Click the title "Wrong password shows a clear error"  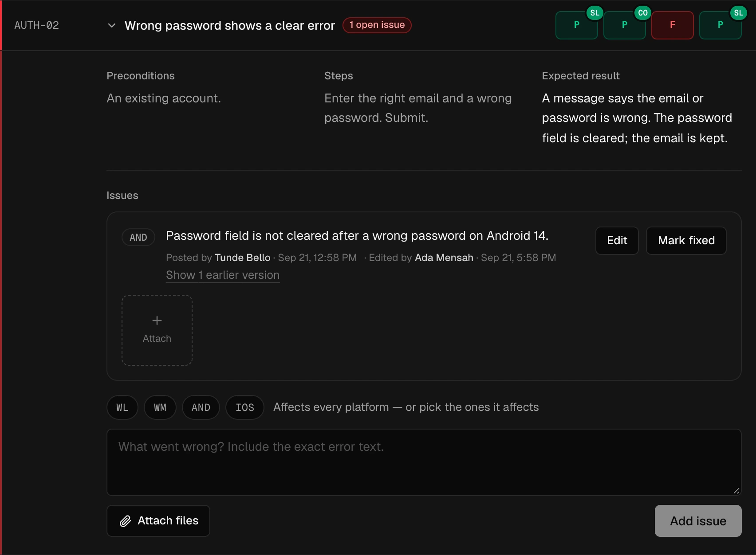pos(230,26)
